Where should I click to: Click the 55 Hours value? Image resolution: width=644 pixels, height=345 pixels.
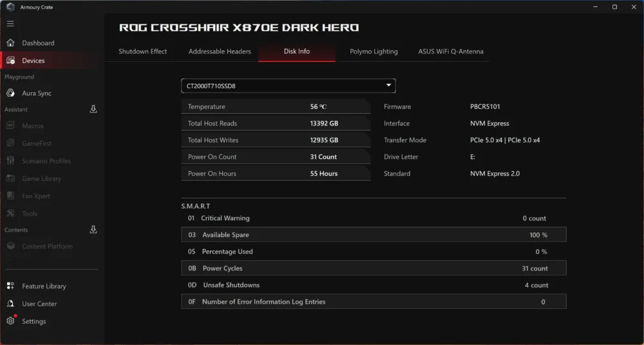click(x=324, y=174)
